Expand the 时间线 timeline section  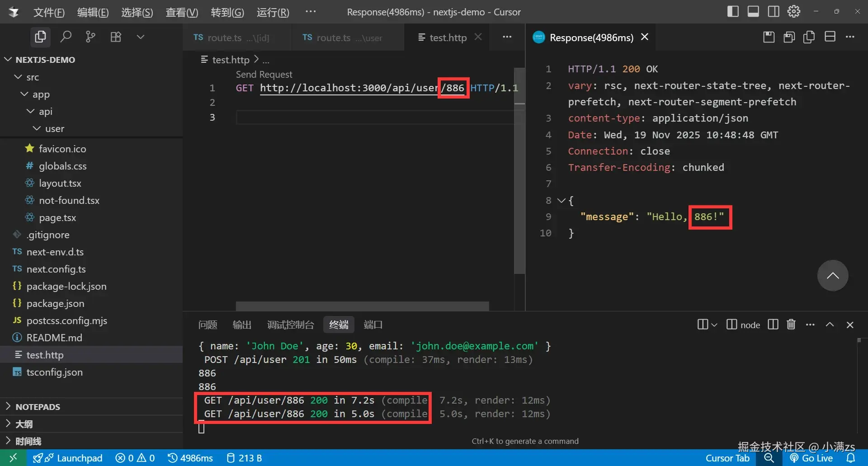point(91,441)
